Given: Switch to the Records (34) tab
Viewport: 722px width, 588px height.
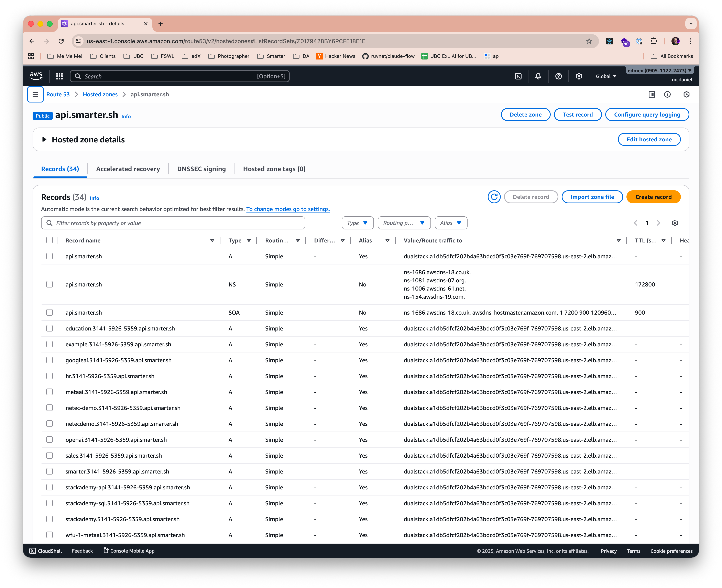Looking at the screenshot, I should click(x=60, y=169).
